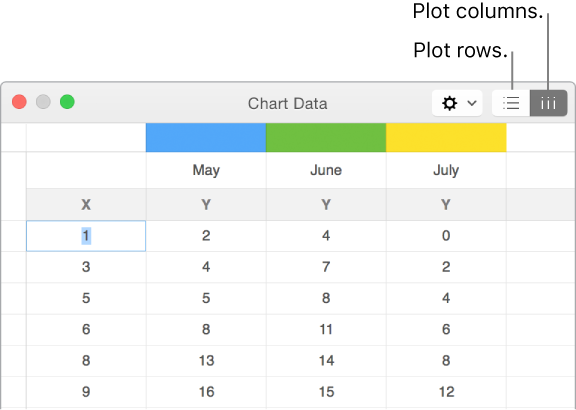Screen dimensions: 576x410
Task: Select the yellow series color bar
Action: coord(446,137)
